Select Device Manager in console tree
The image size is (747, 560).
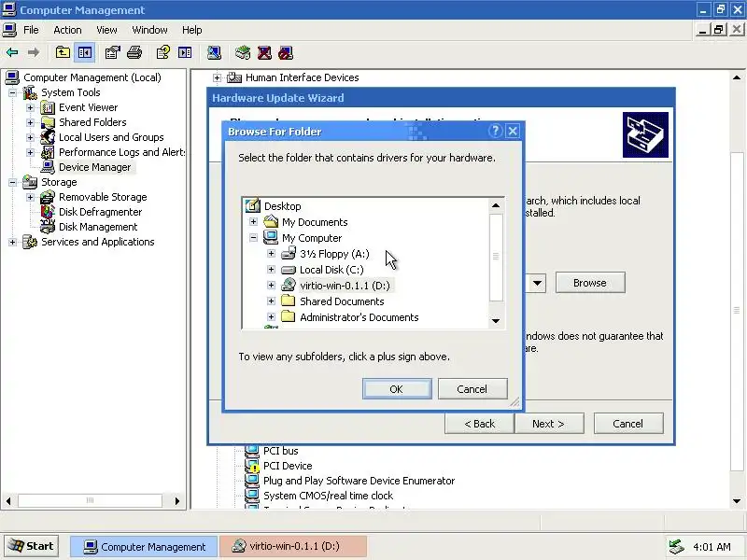[x=95, y=167]
